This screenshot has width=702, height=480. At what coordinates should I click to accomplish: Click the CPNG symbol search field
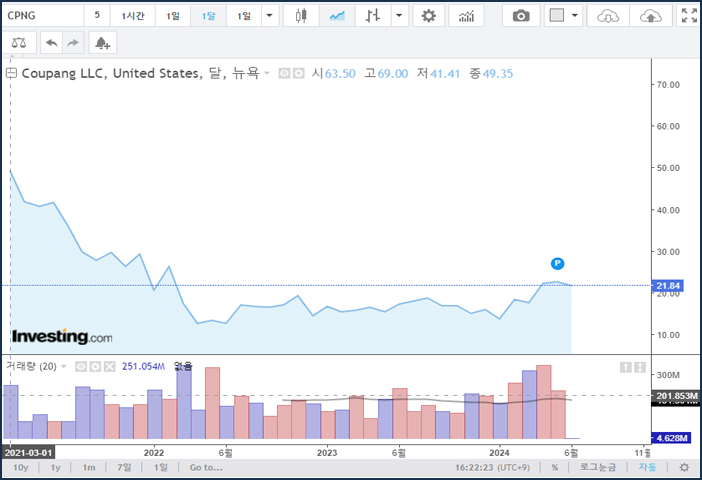[x=43, y=16]
